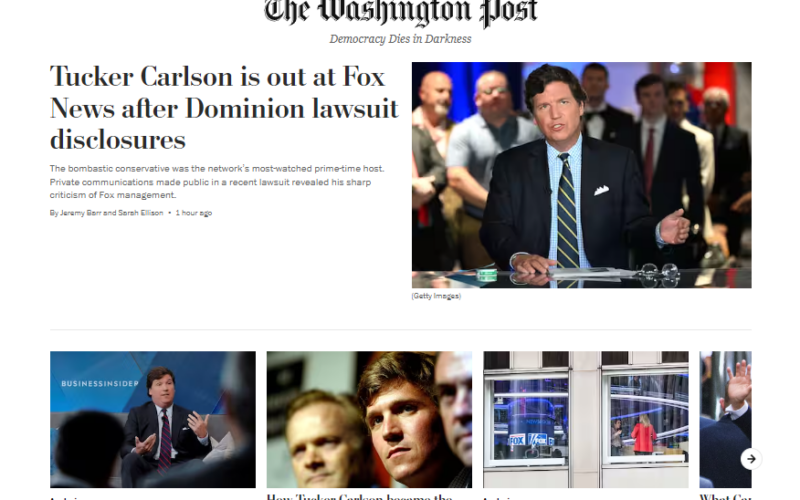Open the Fox studio windows photo
Viewport: 800px width, 500px height.
[x=586, y=419]
